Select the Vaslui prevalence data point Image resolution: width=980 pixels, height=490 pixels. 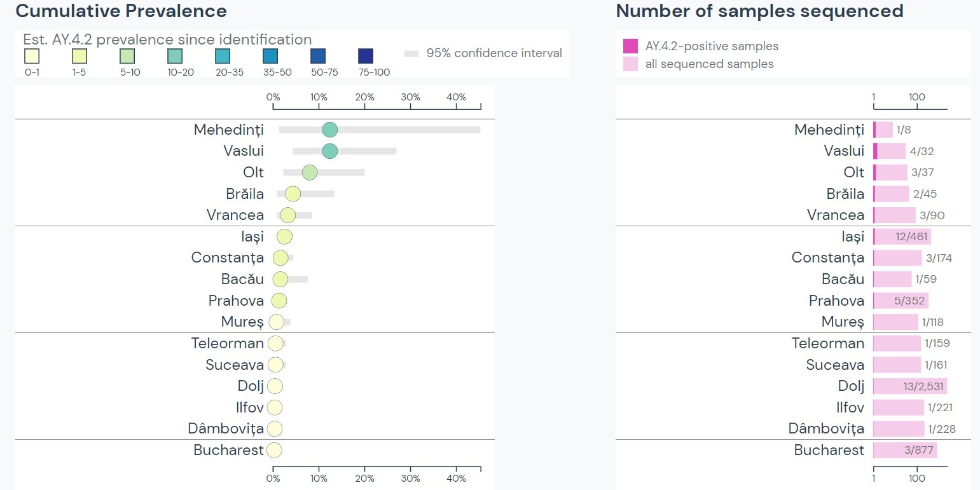click(329, 151)
